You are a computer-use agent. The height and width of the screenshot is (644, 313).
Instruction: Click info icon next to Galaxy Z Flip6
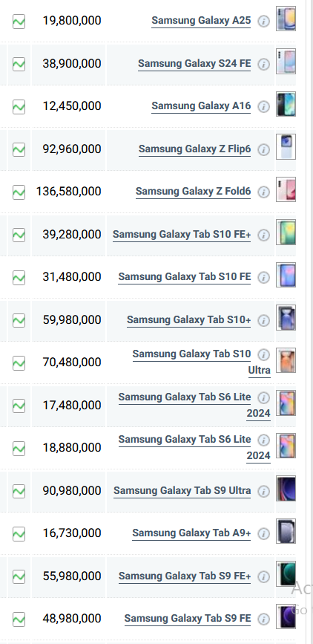tap(264, 149)
